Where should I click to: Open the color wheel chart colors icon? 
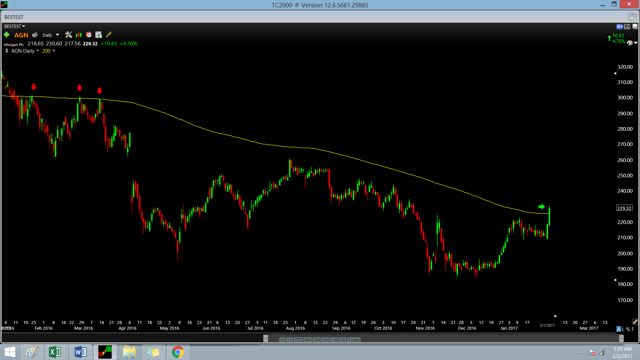[x=630, y=42]
